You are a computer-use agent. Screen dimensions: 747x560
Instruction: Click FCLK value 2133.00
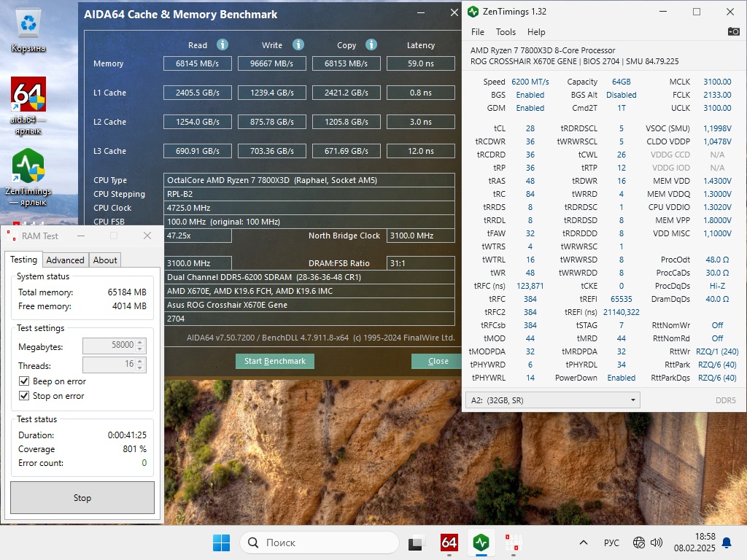click(717, 95)
